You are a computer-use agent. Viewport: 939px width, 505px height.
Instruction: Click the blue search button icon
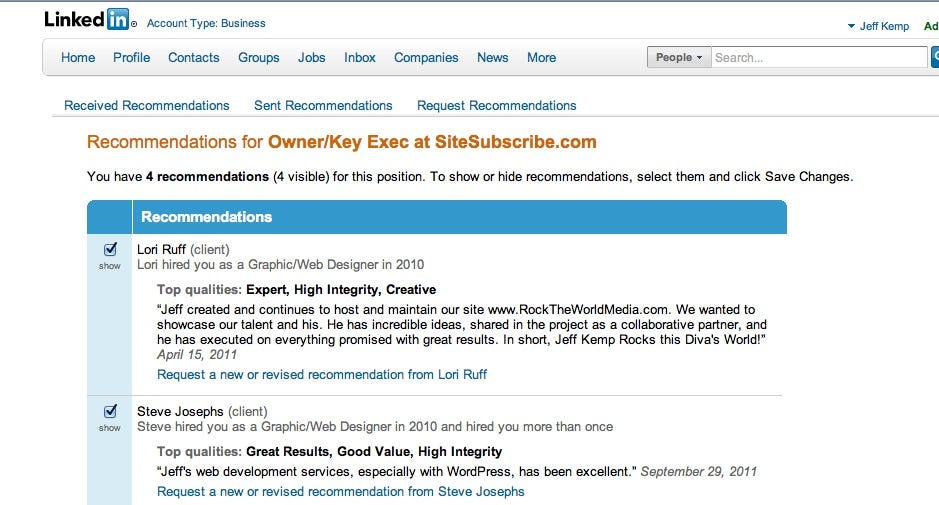point(935,58)
